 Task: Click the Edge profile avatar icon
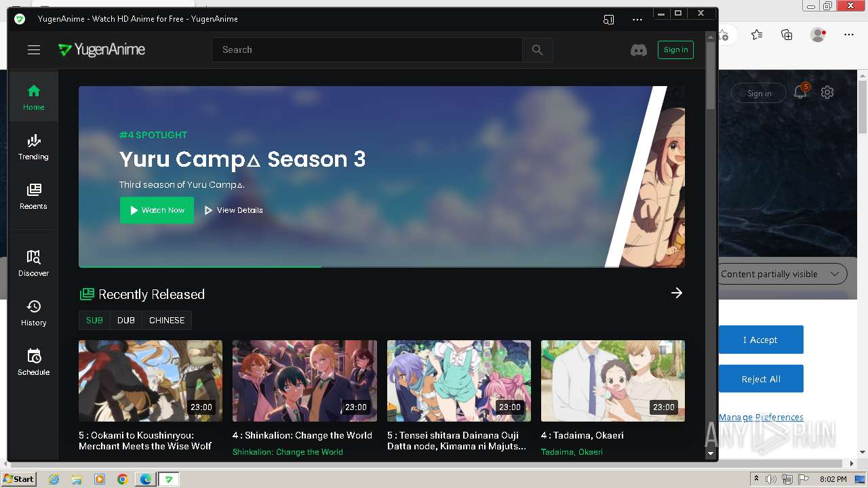(x=818, y=35)
